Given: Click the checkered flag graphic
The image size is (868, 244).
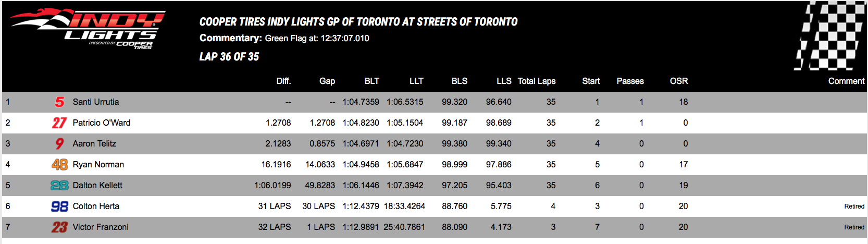Looking at the screenshot, I should coord(830,35).
